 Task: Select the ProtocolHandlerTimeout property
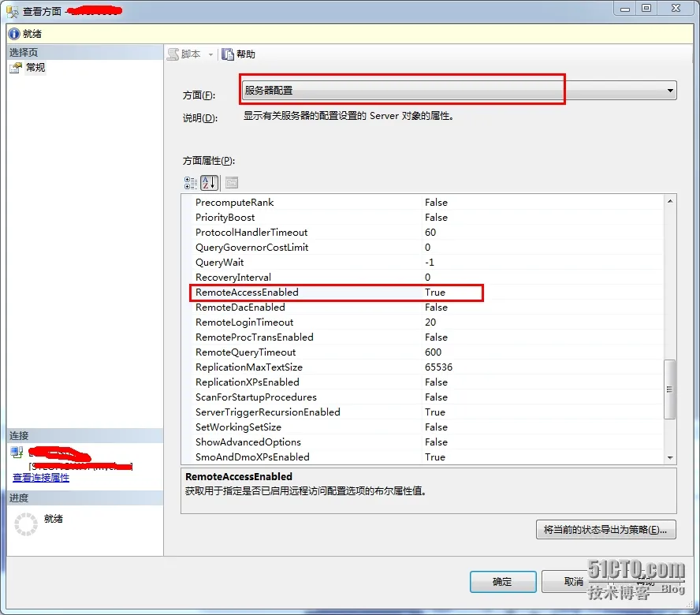251,233
